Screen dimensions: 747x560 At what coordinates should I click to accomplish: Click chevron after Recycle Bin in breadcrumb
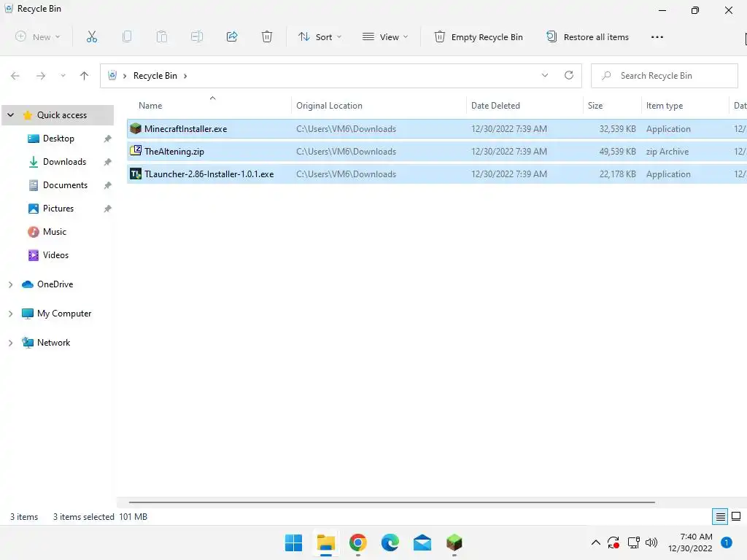(185, 76)
